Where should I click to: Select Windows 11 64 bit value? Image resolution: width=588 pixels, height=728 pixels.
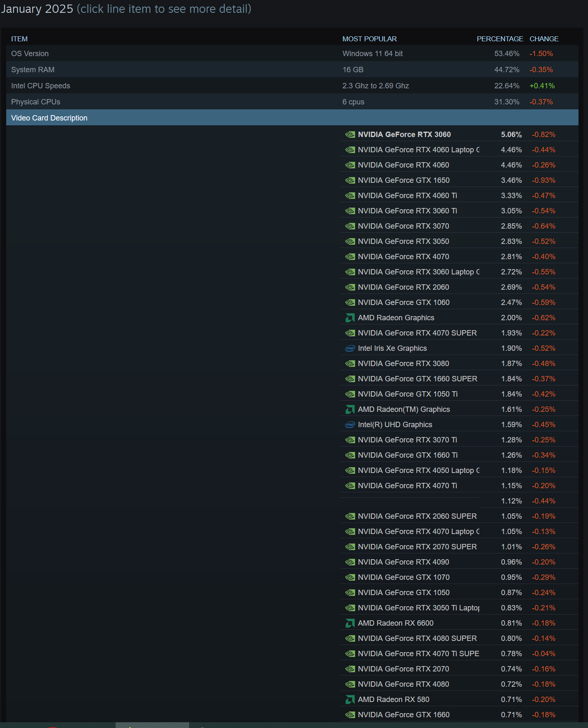pos(372,54)
